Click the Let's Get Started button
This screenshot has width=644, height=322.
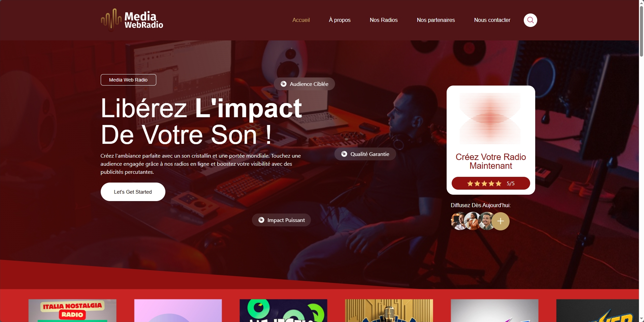(133, 192)
